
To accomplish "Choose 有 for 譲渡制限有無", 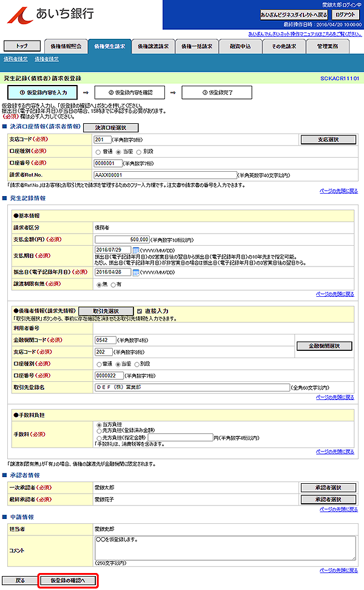I will [113, 285].
